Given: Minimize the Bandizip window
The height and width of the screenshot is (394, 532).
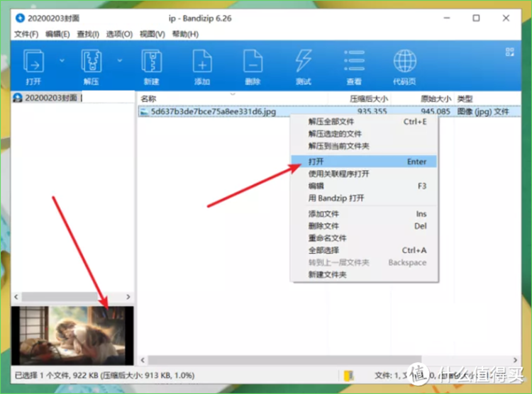Looking at the screenshot, I should 447,18.
